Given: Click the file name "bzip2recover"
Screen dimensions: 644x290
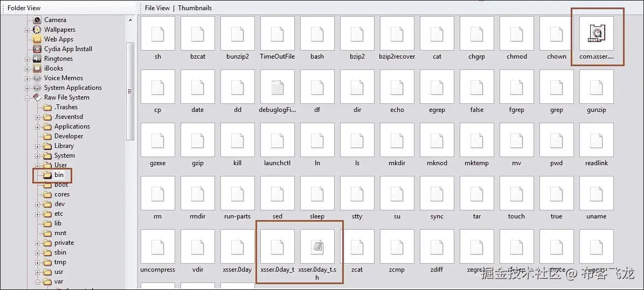Looking at the screenshot, I should (397, 56).
